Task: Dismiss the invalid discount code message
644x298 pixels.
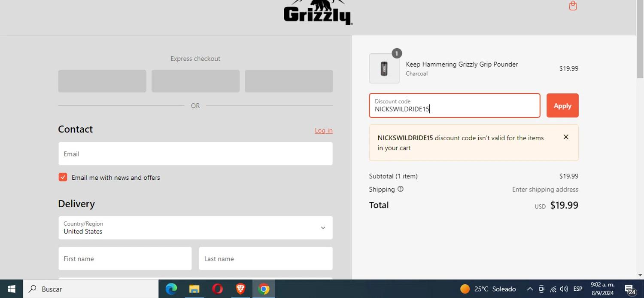Action: [x=566, y=137]
